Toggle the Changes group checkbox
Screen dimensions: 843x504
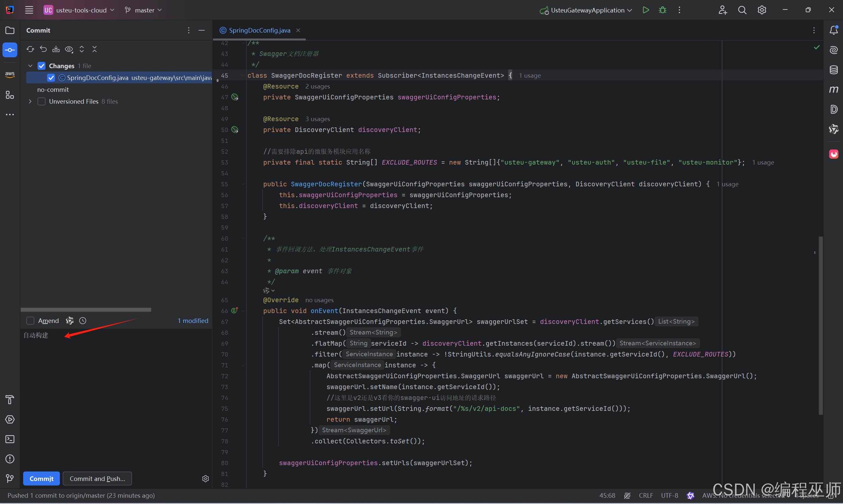pos(42,66)
